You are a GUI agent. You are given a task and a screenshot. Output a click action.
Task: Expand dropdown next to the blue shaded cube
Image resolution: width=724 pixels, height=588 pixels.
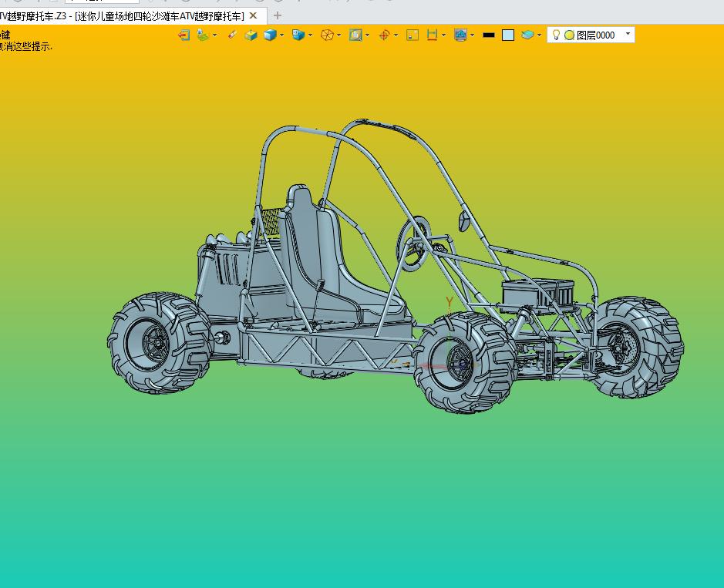click(x=282, y=35)
